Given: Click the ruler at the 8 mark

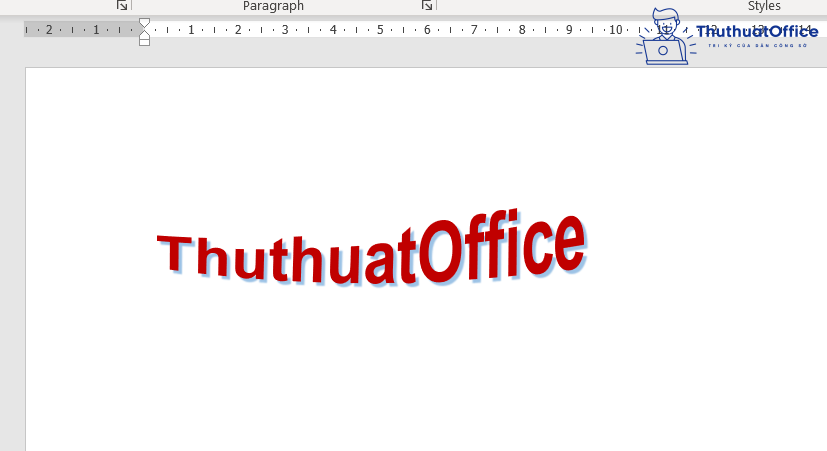Looking at the screenshot, I should [522, 30].
